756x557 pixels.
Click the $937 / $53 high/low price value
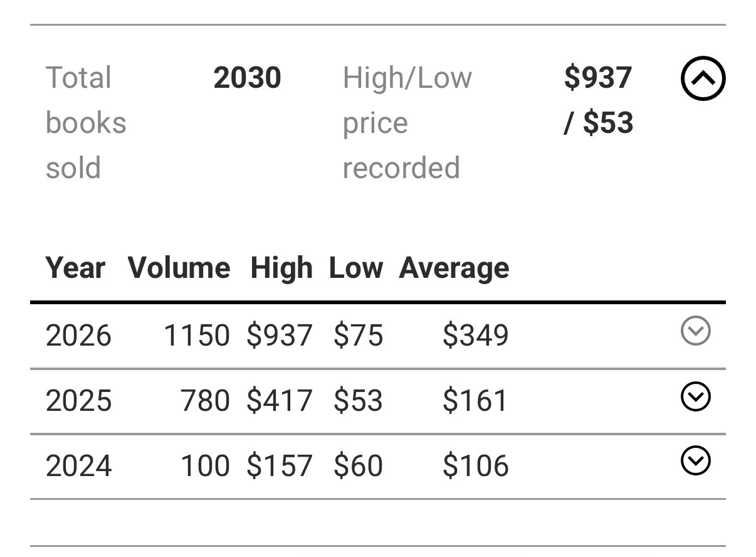click(598, 100)
